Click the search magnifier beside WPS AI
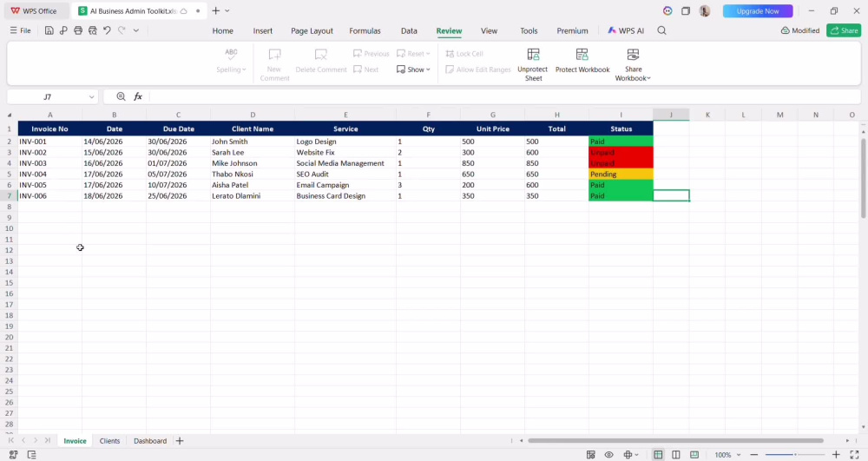Image resolution: width=868 pixels, height=461 pixels. [x=661, y=30]
